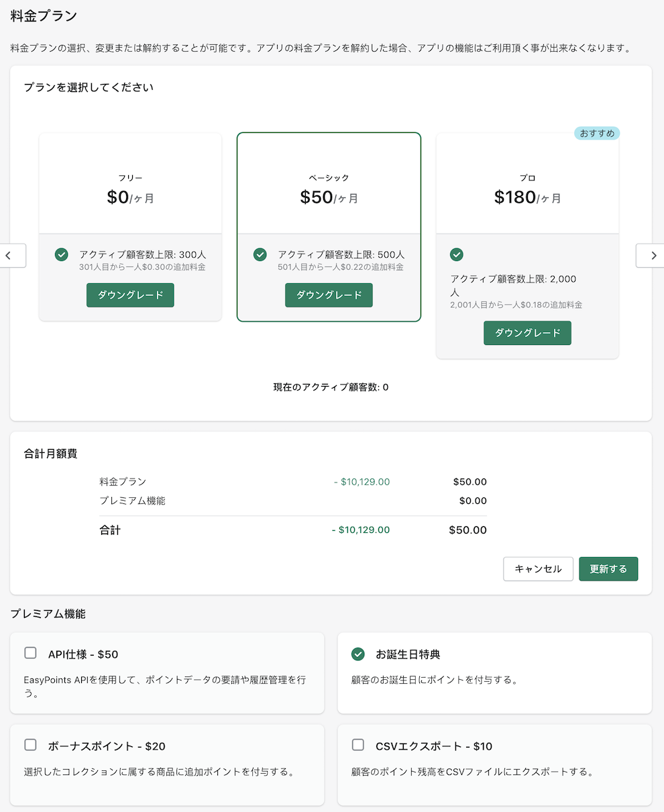
Task: Click the green checkmark icon on the ベーシック plan
Action: [260, 255]
